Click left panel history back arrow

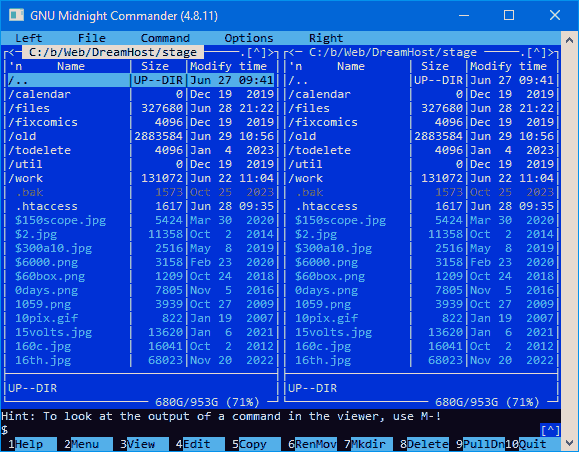click(11, 52)
